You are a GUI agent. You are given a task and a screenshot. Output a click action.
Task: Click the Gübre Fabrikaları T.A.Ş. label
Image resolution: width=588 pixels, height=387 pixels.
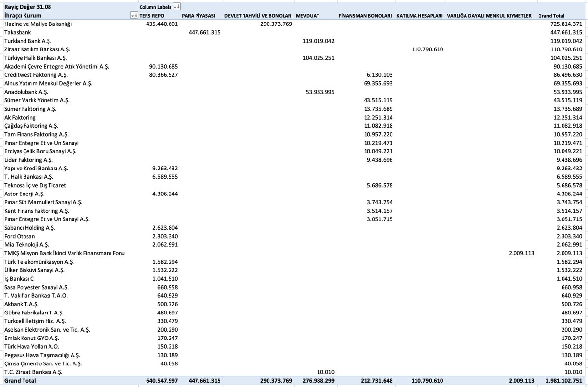click(x=33, y=313)
